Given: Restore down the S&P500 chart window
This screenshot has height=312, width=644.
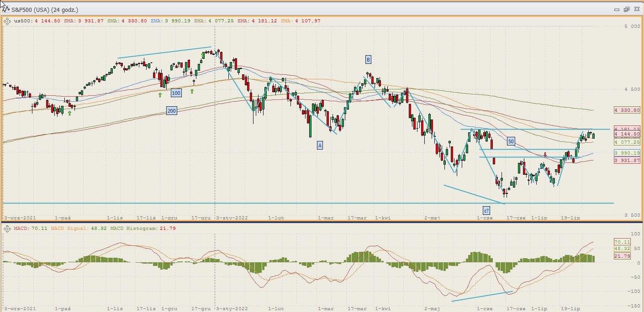Looking at the screenshot, I should 626,9.
